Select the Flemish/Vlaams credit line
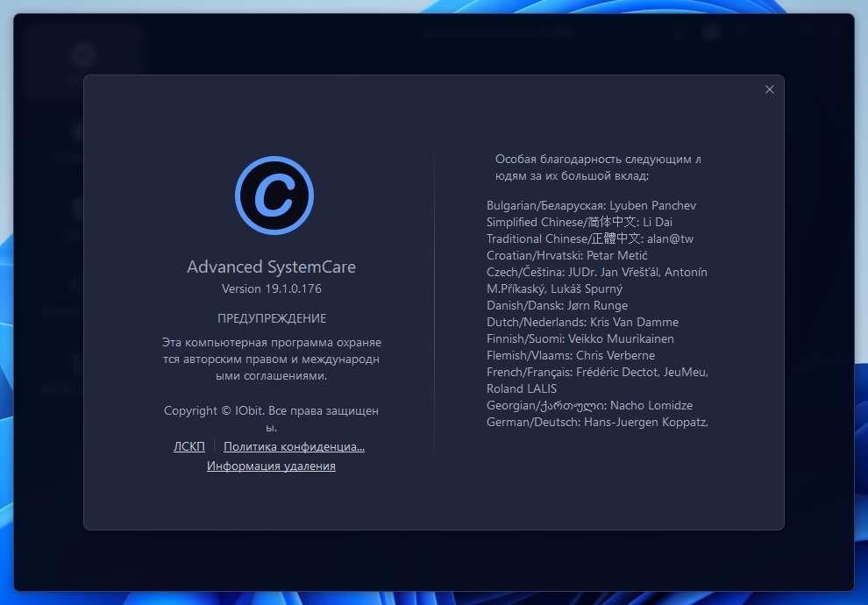Screen dimensions: 868x605 tap(571, 355)
